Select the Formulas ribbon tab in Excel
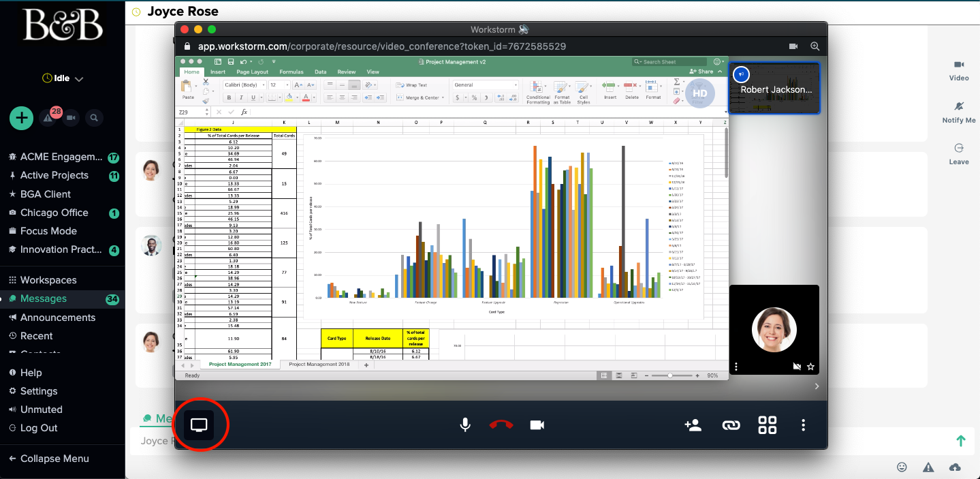980x479 pixels. click(x=291, y=72)
